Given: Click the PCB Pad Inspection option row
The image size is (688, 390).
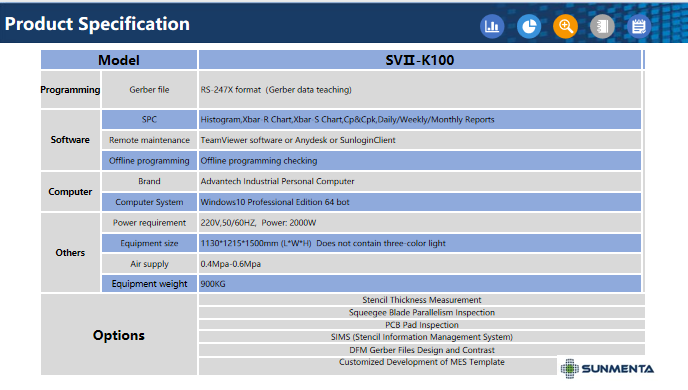Looking at the screenshot, I should pyautogui.click(x=422, y=325).
